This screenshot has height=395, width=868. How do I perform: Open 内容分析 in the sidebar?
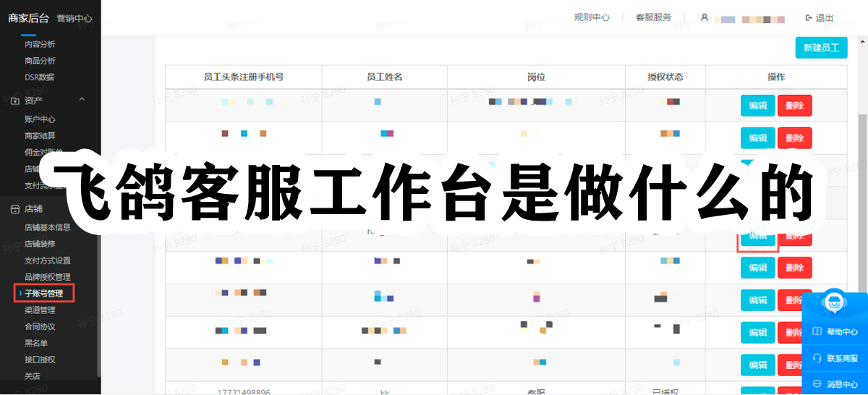click(40, 44)
